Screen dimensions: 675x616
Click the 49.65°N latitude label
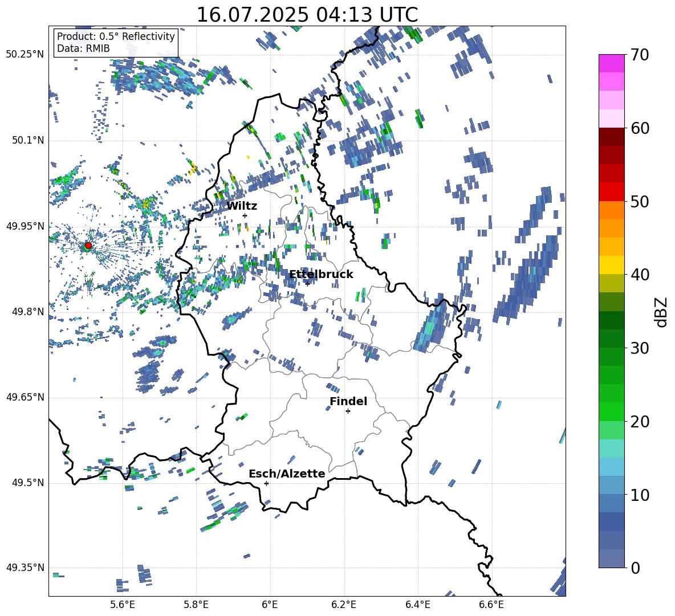point(25,397)
